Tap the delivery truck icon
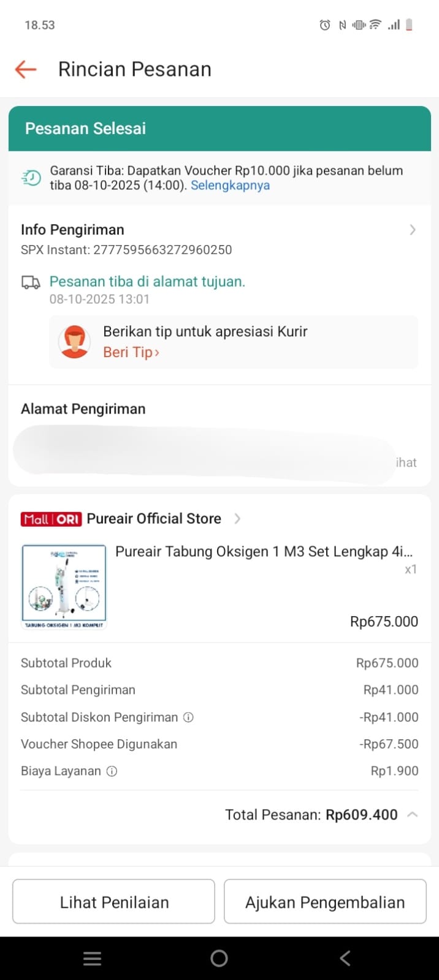Screen dimensions: 439x980 point(31,282)
